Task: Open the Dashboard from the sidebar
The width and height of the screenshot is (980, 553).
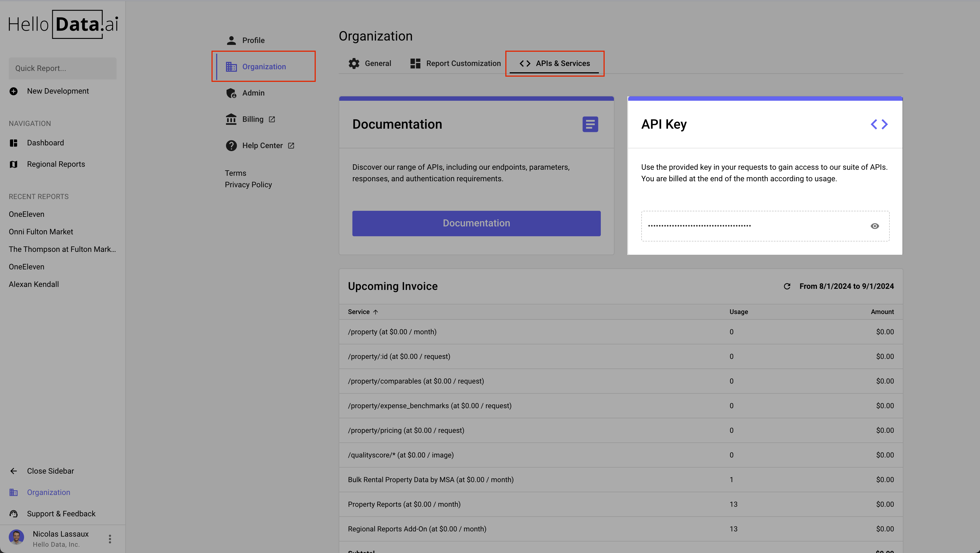Action: point(45,143)
